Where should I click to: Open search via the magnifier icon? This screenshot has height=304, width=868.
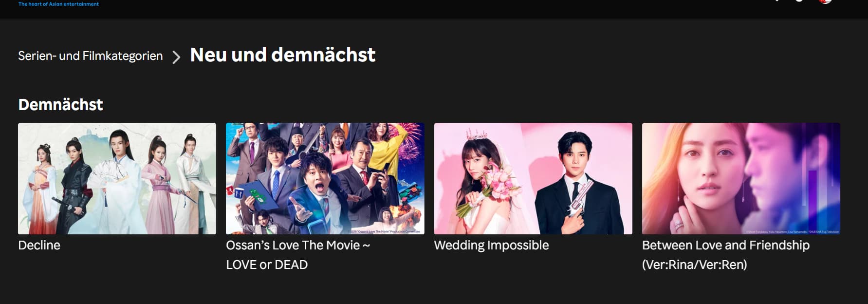click(x=776, y=1)
